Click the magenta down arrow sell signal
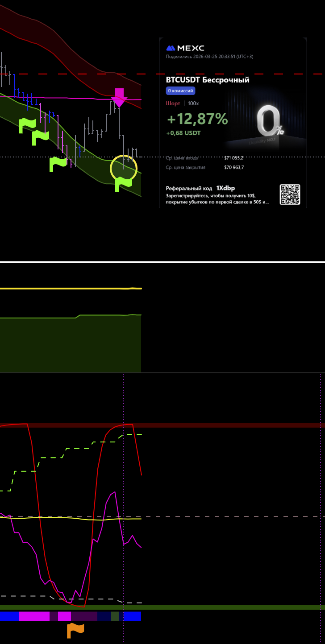Screen dimensions: 325x644 click(119, 98)
